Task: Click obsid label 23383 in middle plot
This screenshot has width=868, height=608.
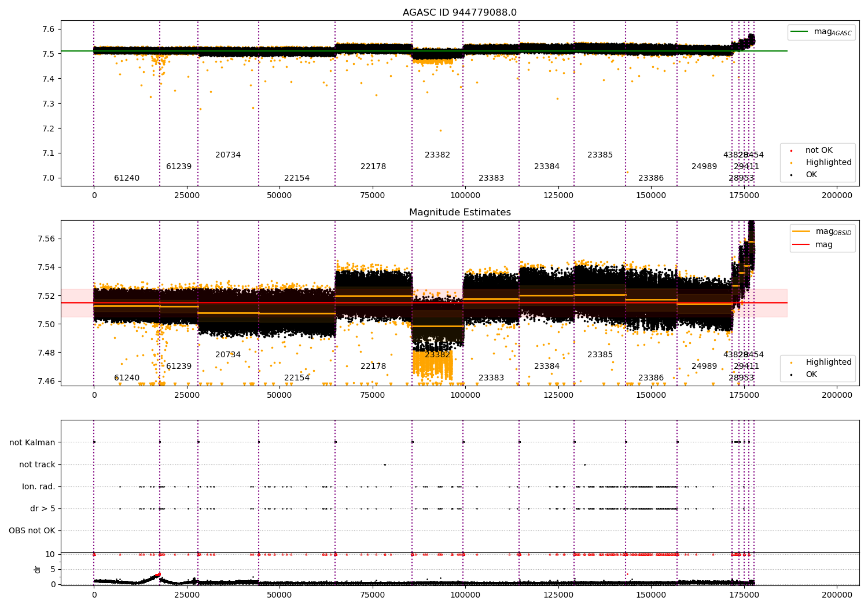Action: pyautogui.click(x=491, y=378)
